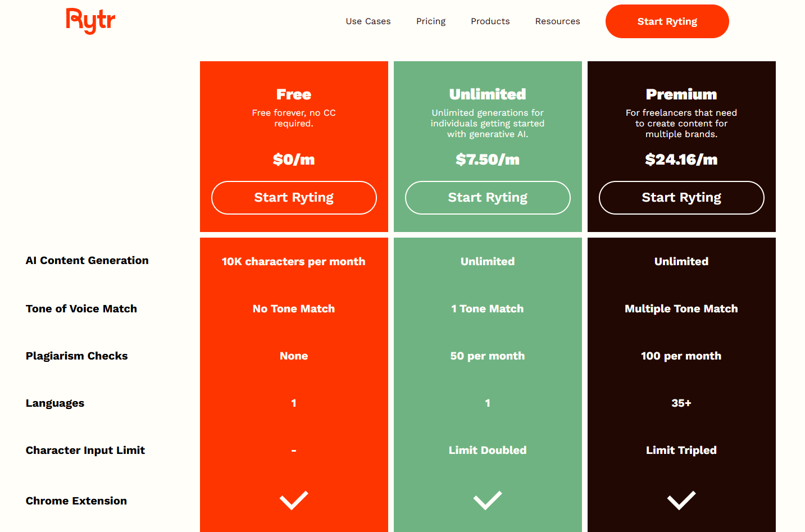Select the Unlimited plan card header
805x532 pixels.
point(488,94)
